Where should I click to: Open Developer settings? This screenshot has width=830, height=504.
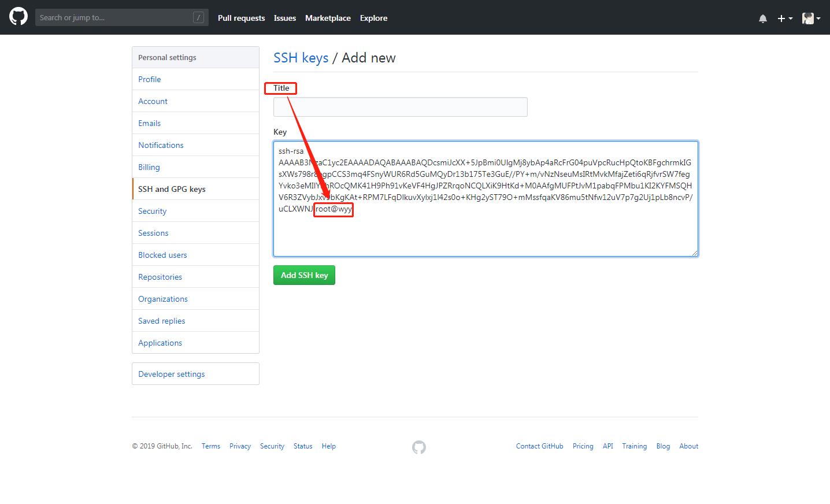click(x=195, y=374)
